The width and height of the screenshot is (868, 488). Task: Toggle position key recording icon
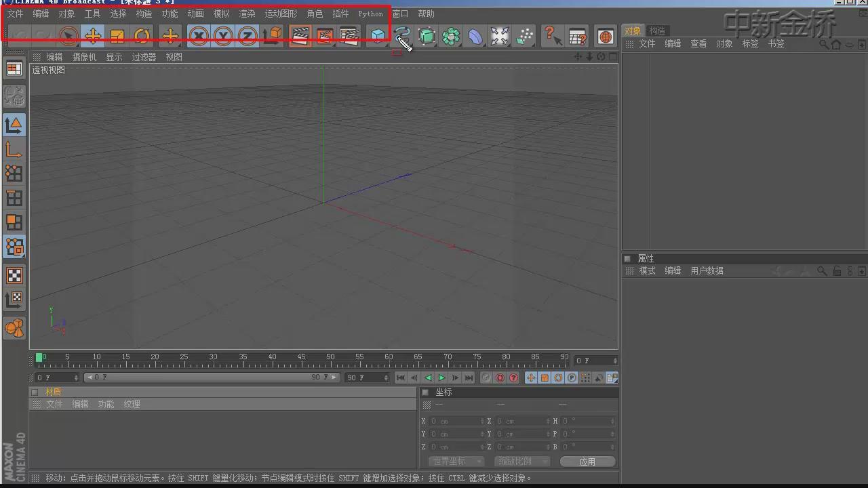(531, 378)
